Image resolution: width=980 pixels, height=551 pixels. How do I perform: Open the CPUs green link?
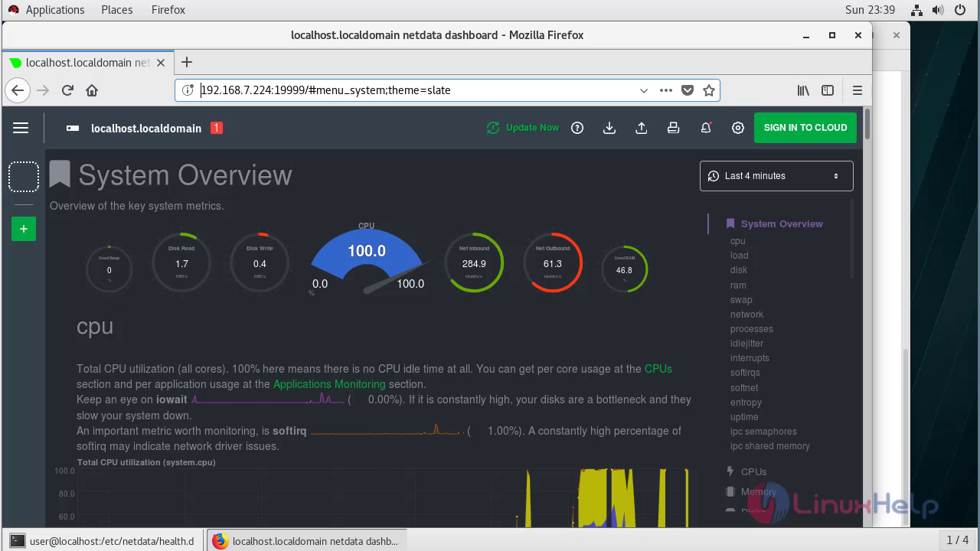coord(658,369)
